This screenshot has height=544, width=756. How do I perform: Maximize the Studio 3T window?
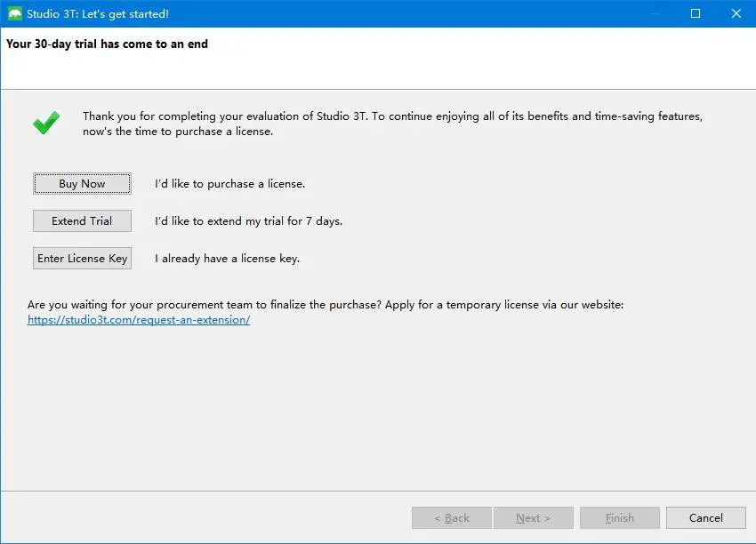(696, 13)
